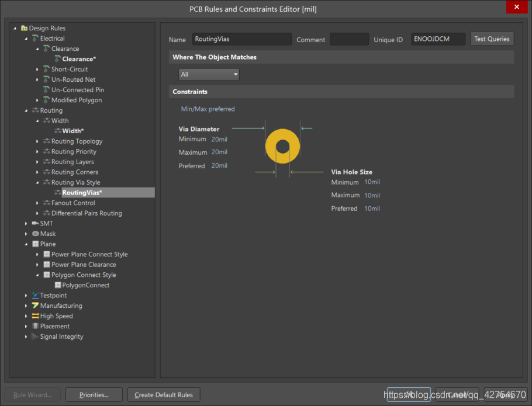This screenshot has height=406, width=532.
Task: Click the Short-Circuit rule icon
Action: click(x=47, y=69)
